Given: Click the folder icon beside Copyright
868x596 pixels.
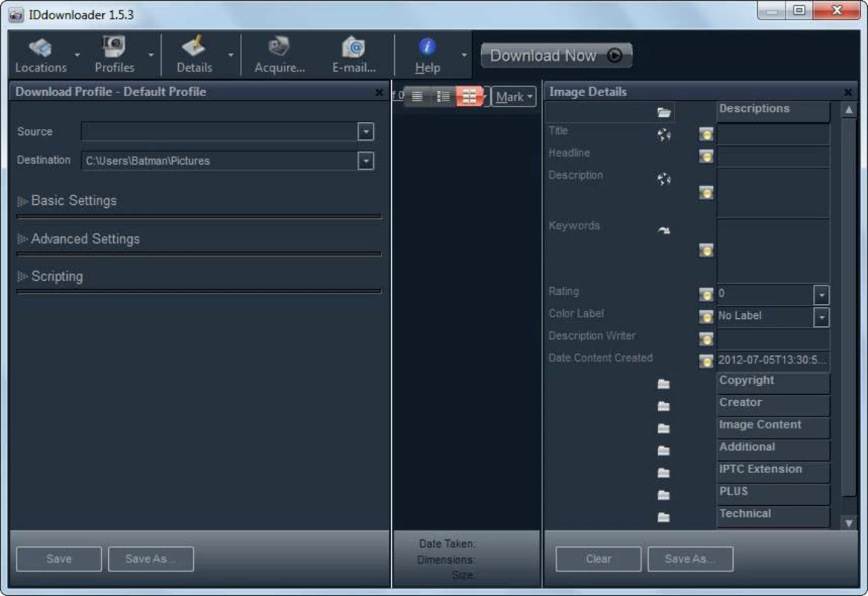Looking at the screenshot, I should (x=663, y=384).
